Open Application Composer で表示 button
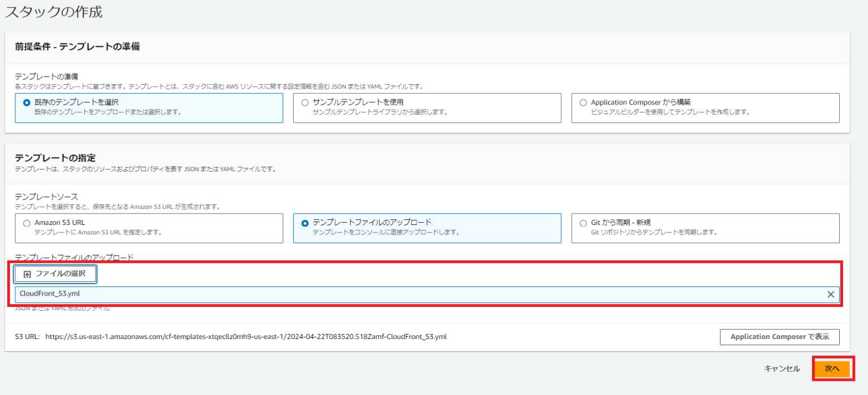The height and width of the screenshot is (395, 868). 779,337
